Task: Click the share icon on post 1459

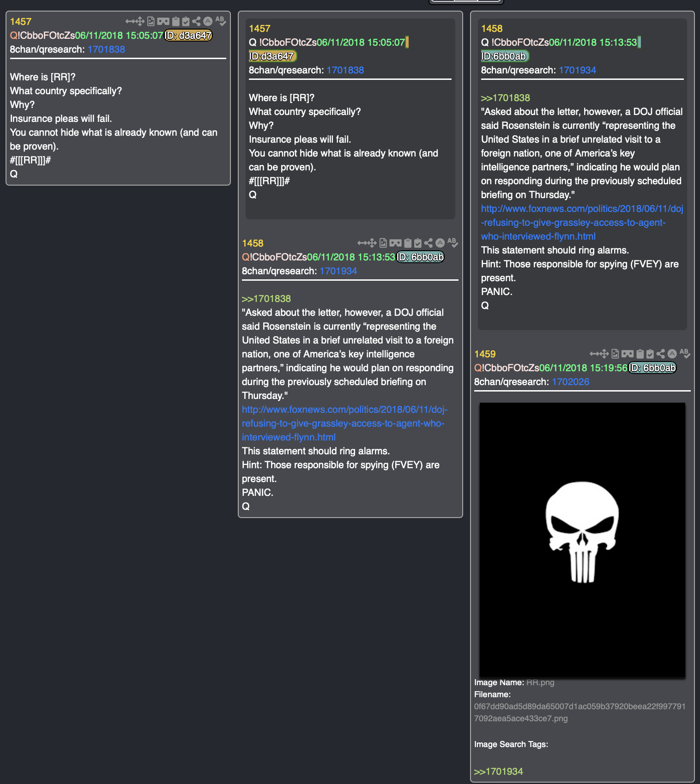Action: point(661,354)
